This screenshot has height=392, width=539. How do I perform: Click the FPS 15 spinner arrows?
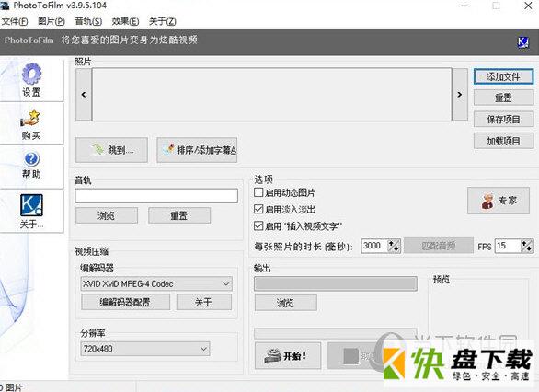527,246
